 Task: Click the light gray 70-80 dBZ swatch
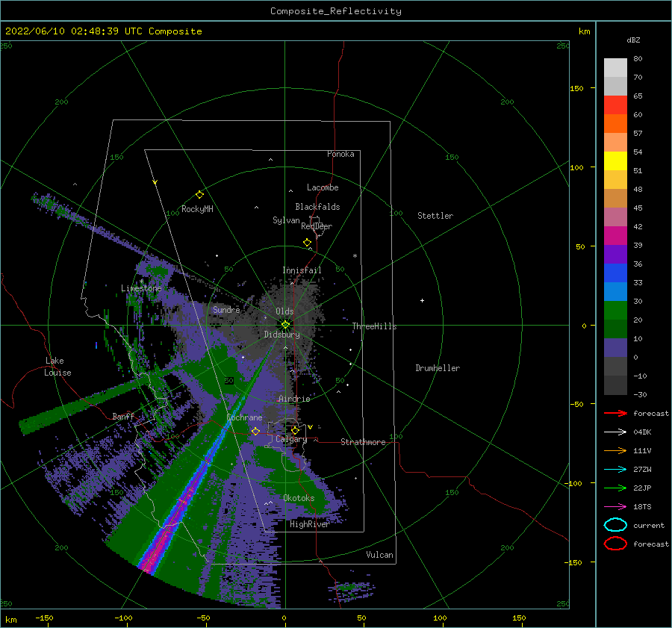point(615,68)
